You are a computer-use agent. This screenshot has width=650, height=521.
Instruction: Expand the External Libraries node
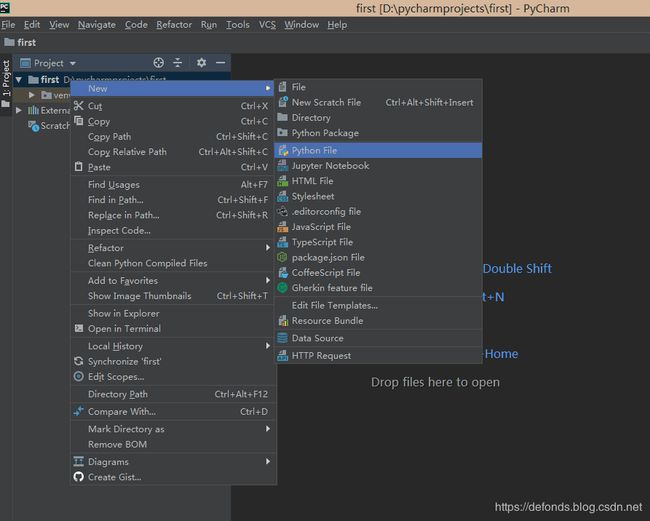19,110
